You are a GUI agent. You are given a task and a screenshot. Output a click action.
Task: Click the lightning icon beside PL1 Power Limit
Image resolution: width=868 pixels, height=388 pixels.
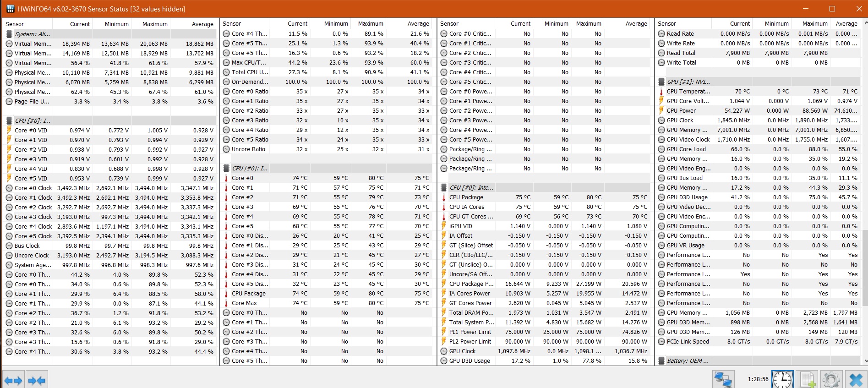(444, 332)
